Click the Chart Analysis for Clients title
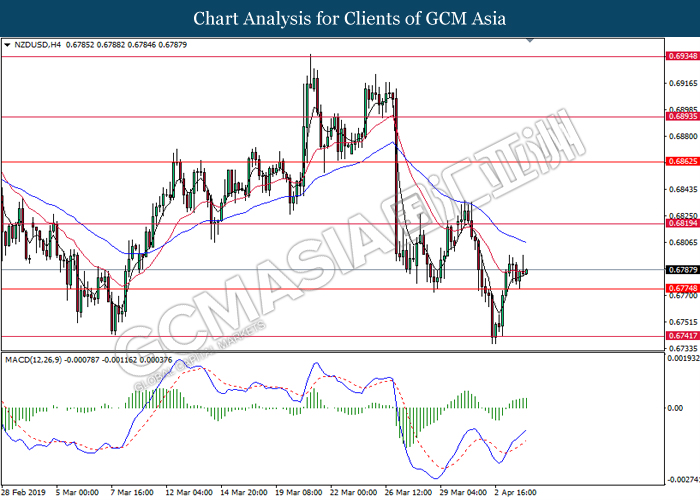 pyautogui.click(x=350, y=18)
